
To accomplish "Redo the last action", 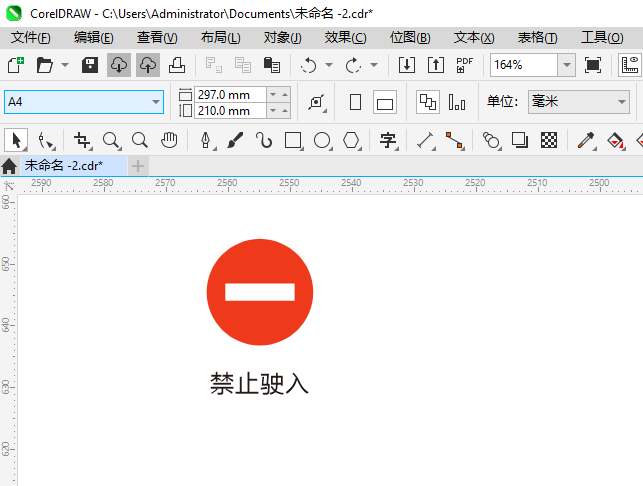I will tap(353, 65).
